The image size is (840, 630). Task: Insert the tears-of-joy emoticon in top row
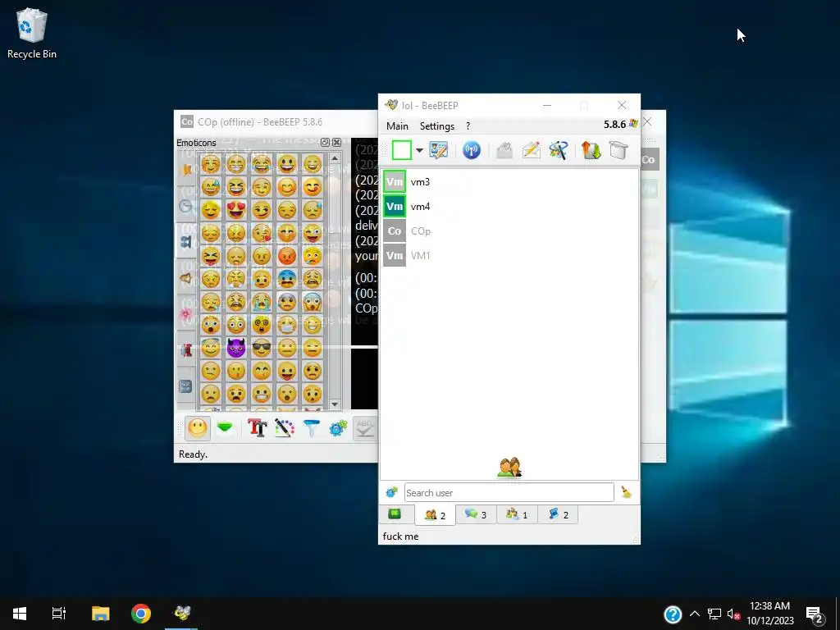262,164
